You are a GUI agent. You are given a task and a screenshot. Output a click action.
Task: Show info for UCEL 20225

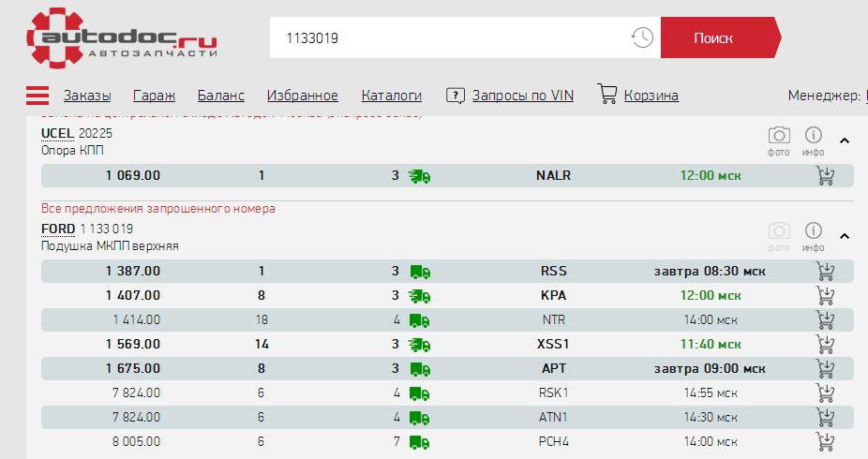pos(814,141)
